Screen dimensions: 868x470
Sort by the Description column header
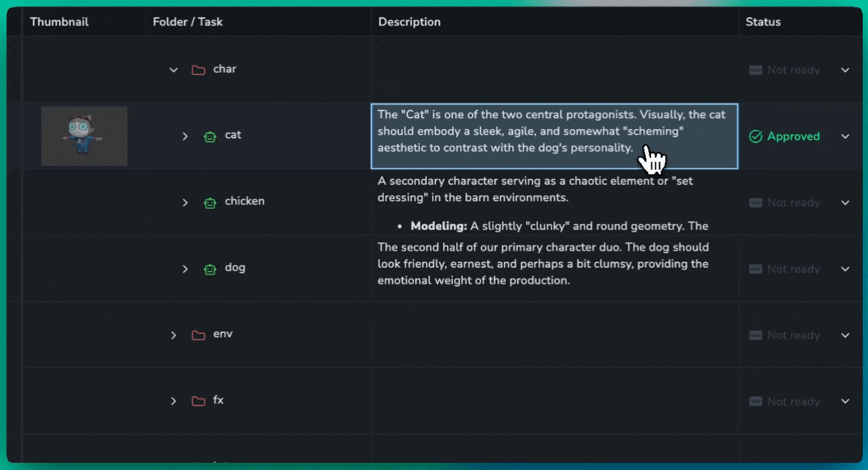pyautogui.click(x=409, y=22)
